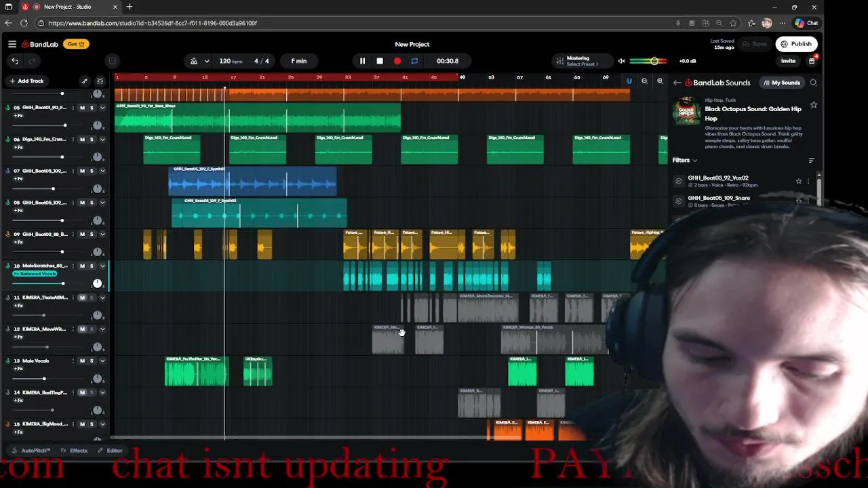Viewport: 868px width, 488px height.
Task: Open Balanced Vocals Fx on track 10
Action: [35, 274]
